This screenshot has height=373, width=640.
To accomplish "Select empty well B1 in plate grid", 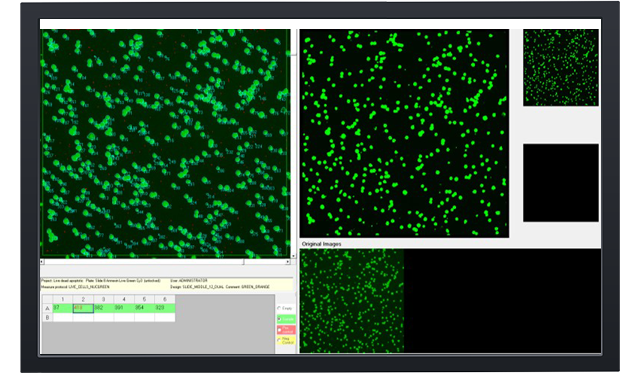I will click(x=62, y=317).
